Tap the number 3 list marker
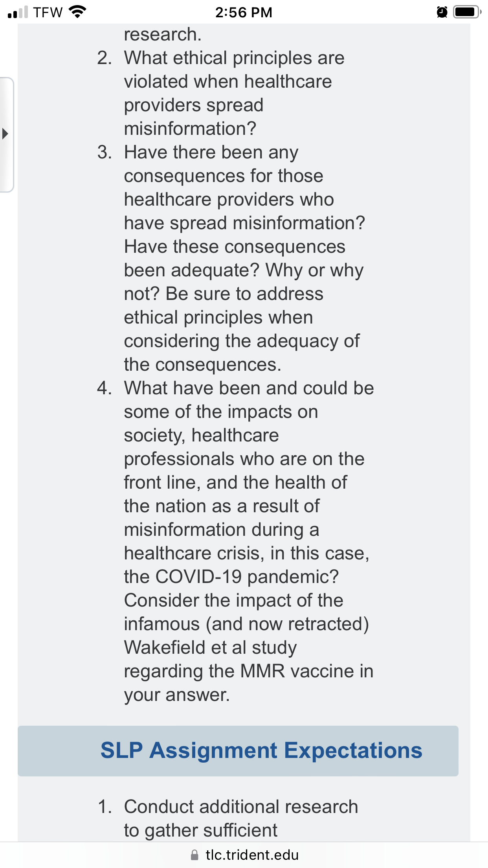The height and width of the screenshot is (868, 488). point(104,152)
